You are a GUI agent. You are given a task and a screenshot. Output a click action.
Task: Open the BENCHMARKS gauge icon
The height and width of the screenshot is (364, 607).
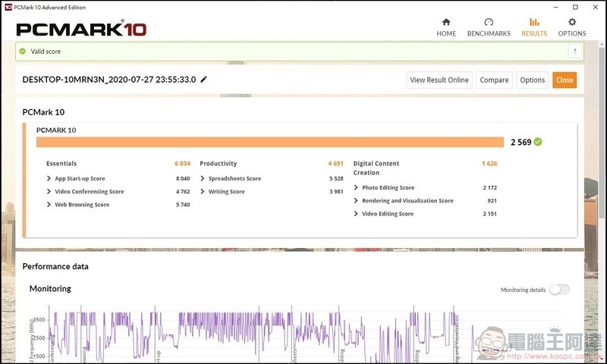tap(489, 22)
